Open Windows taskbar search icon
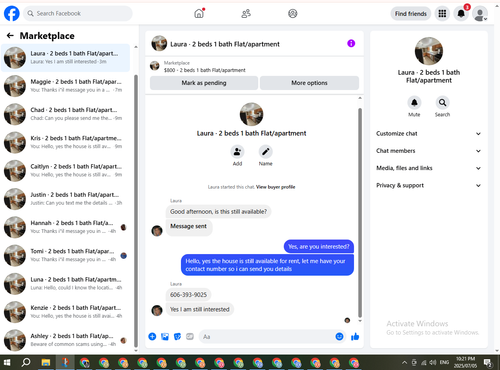 tap(26, 362)
